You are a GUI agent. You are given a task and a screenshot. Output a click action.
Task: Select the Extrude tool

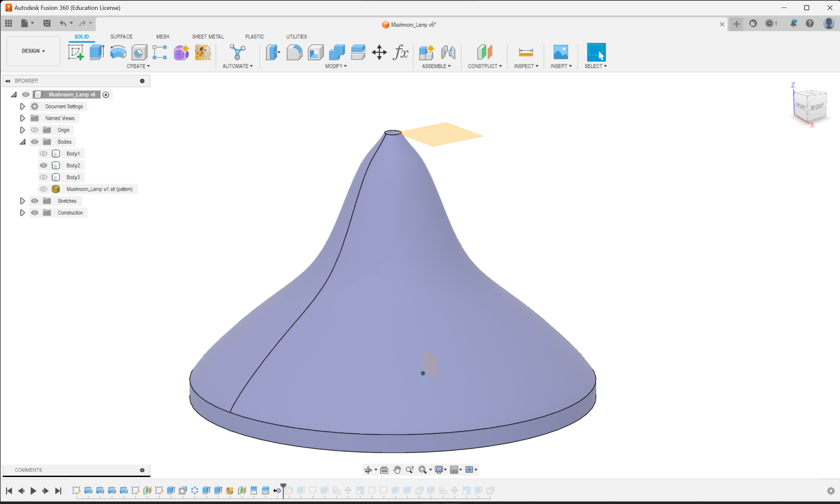tap(97, 52)
